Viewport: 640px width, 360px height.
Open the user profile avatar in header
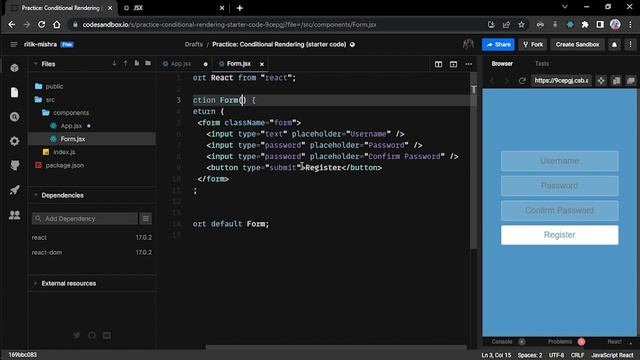point(468,44)
